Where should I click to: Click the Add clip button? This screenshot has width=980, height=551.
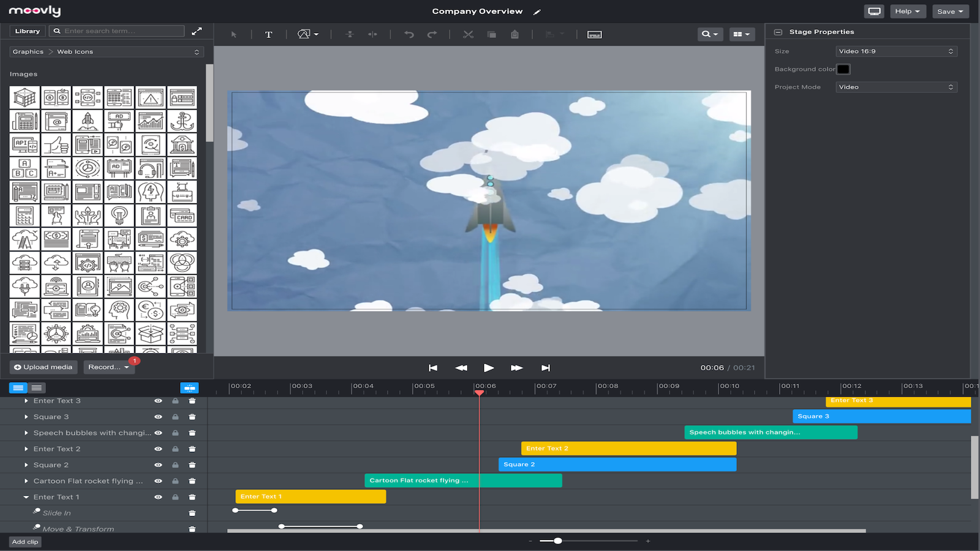[24, 542]
